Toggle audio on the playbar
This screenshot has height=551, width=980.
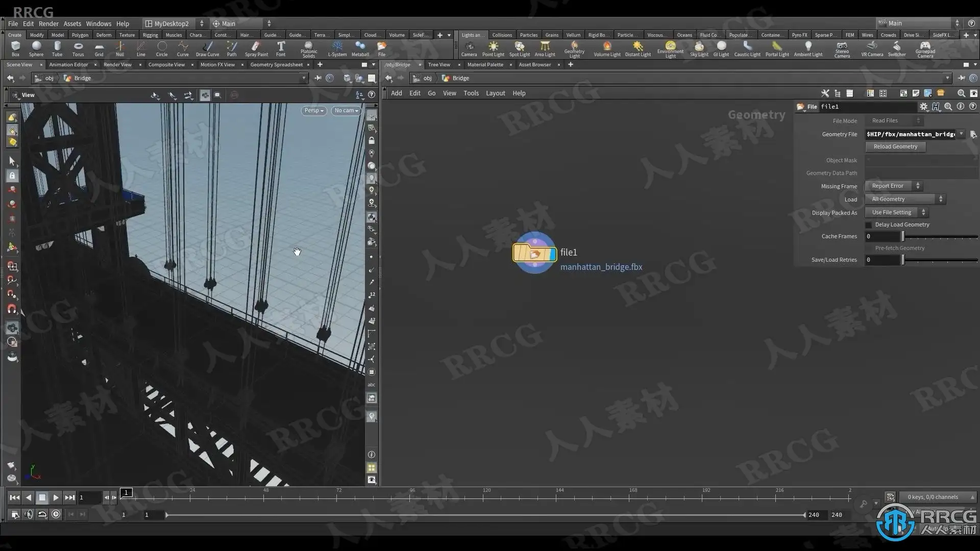click(x=29, y=514)
